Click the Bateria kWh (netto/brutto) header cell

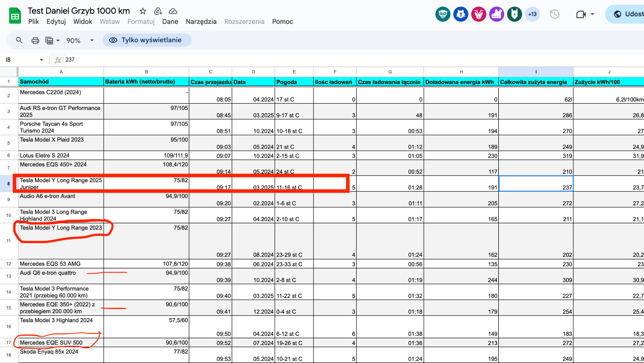147,82
